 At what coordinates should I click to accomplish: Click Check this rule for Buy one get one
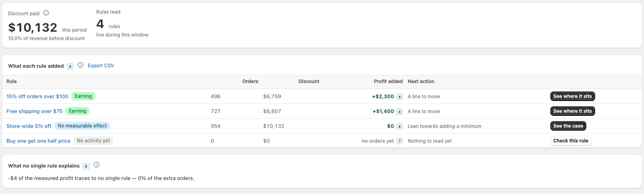tap(571, 141)
